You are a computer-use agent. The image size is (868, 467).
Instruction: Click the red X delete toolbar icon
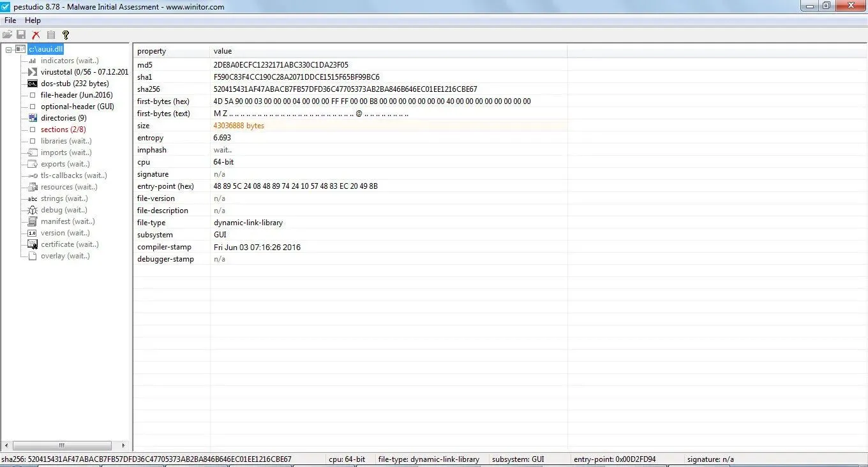click(36, 34)
